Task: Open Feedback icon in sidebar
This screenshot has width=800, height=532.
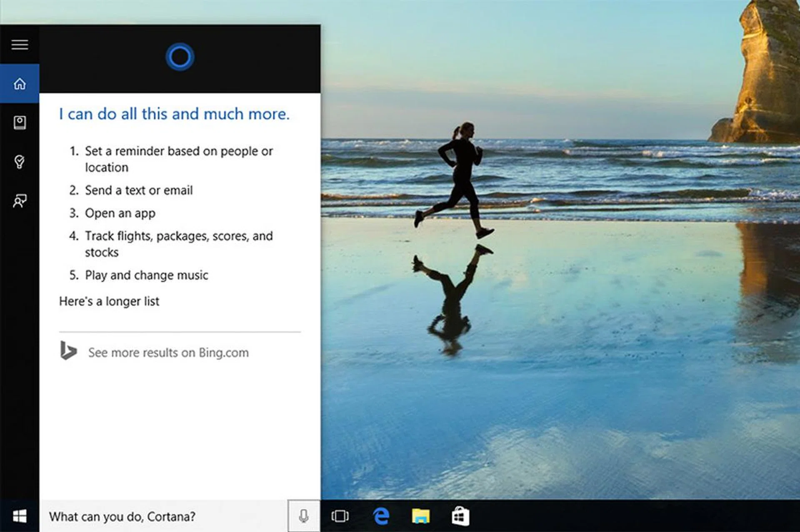Action: coord(20,201)
